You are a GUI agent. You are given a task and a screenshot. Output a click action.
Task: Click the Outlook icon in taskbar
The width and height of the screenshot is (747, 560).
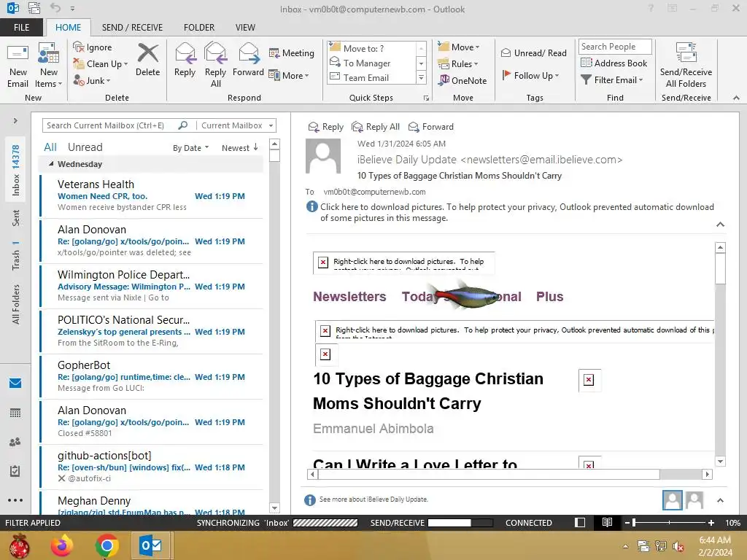coord(150,545)
